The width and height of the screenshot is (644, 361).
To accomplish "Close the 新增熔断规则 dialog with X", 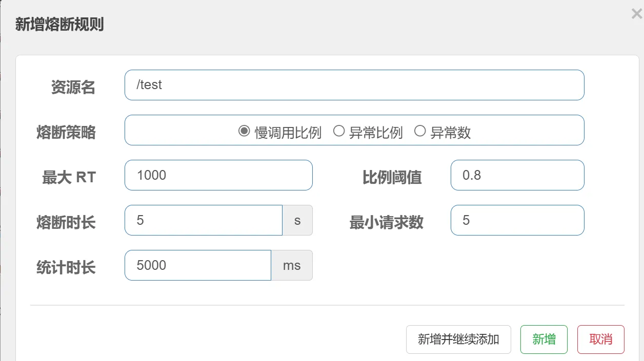I will pyautogui.click(x=636, y=14).
